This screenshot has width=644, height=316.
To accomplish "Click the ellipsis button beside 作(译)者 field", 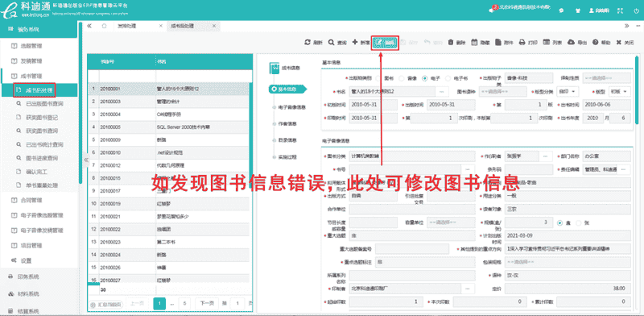I will [x=545, y=156].
